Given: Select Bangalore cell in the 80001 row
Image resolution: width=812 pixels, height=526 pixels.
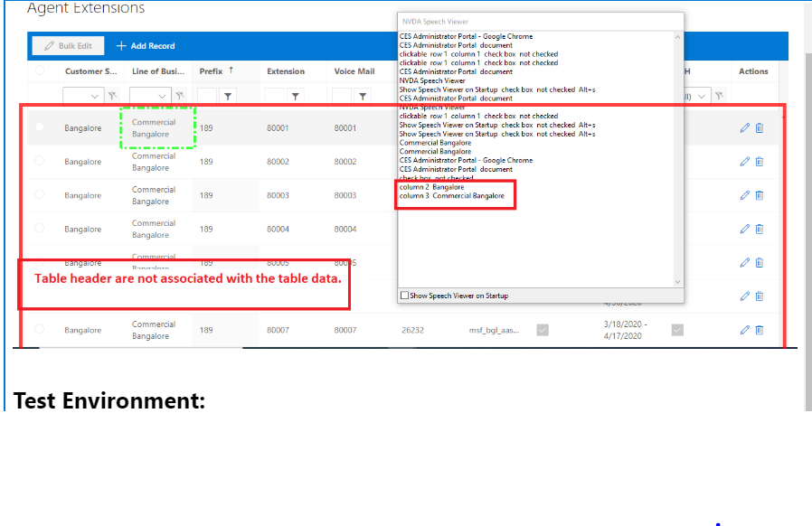Looking at the screenshot, I should pyautogui.click(x=83, y=127).
